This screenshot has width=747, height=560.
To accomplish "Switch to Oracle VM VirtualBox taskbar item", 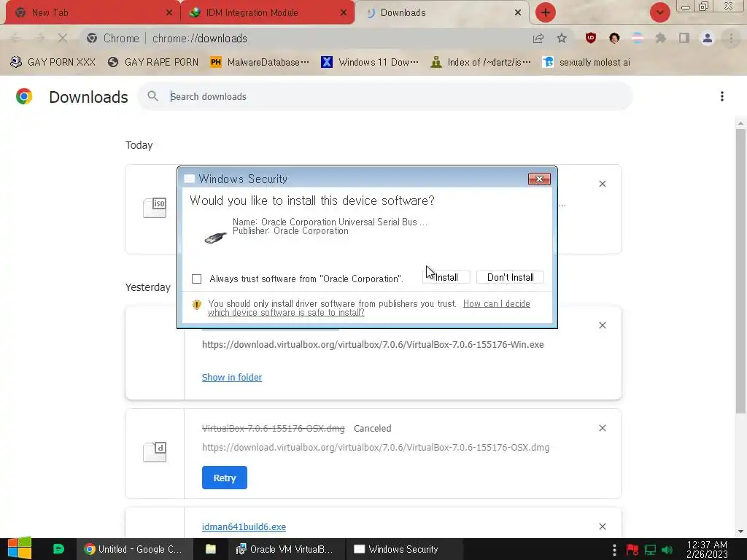I will [x=285, y=549].
